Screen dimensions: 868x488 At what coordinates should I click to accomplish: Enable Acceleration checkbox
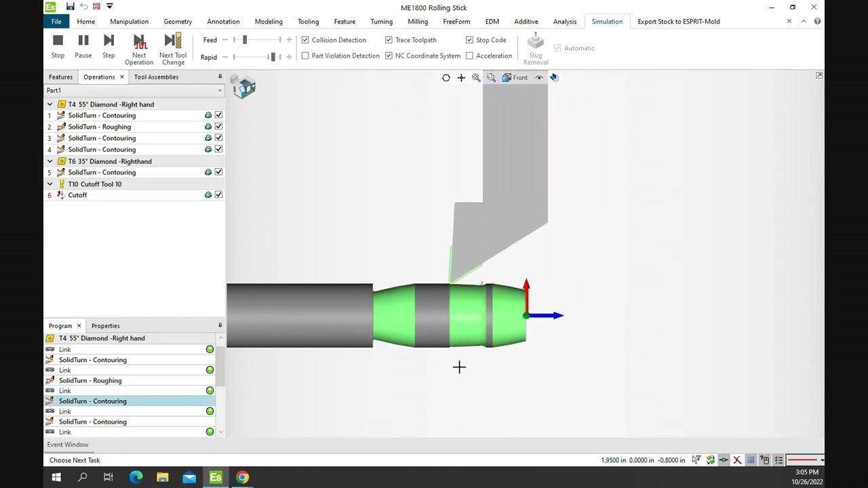click(x=469, y=56)
